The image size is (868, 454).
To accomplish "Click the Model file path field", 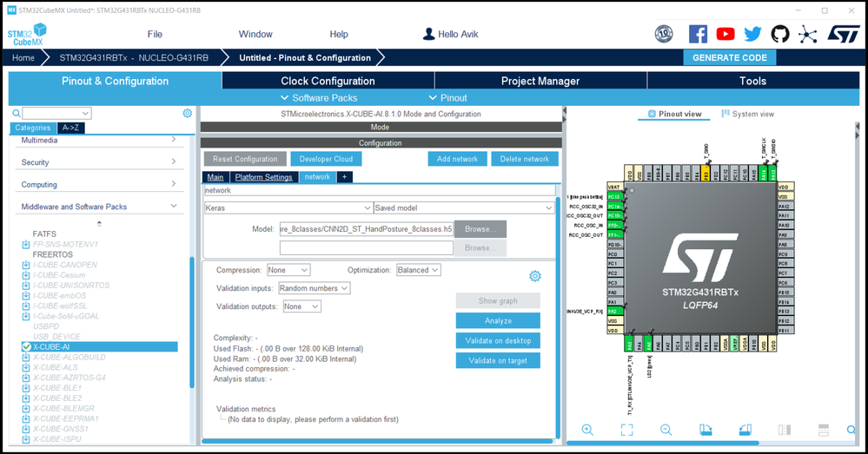I will tap(366, 229).
